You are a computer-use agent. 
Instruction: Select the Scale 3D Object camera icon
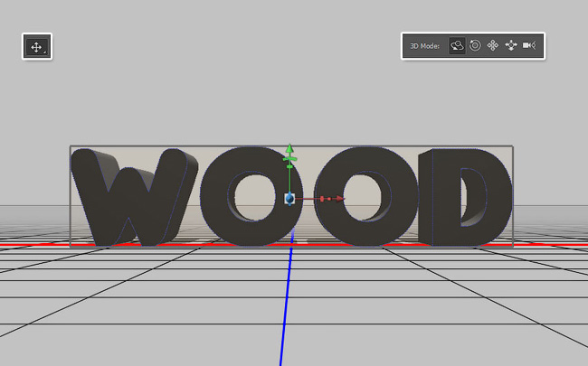pos(529,46)
